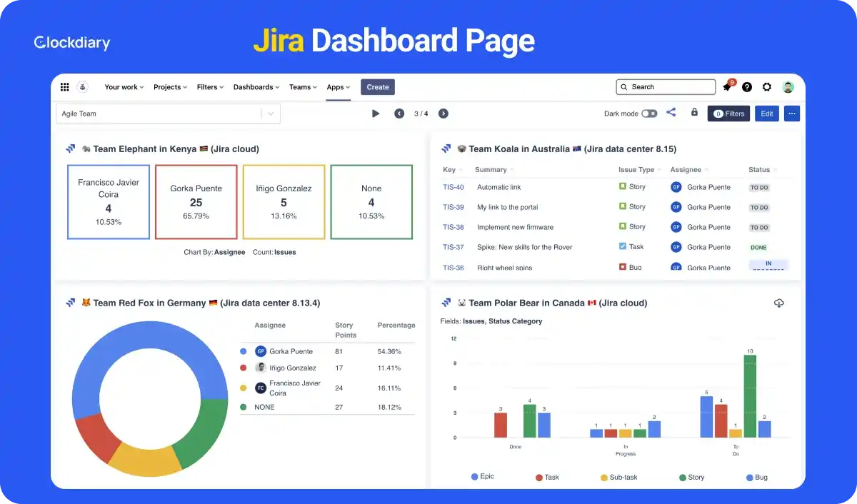The image size is (857, 504).
Task: Select the Francisco Javier Coira 4 issues card
Action: pyautogui.click(x=109, y=202)
